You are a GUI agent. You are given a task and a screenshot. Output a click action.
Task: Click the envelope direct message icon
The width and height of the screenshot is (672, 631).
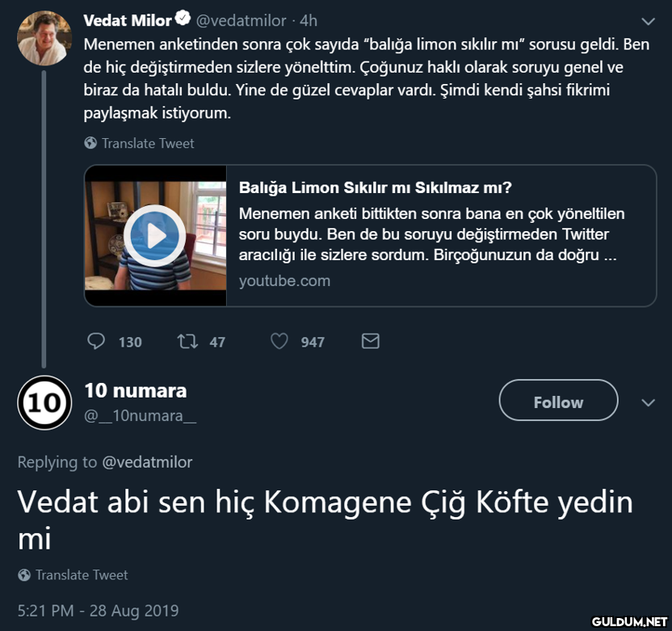(370, 341)
